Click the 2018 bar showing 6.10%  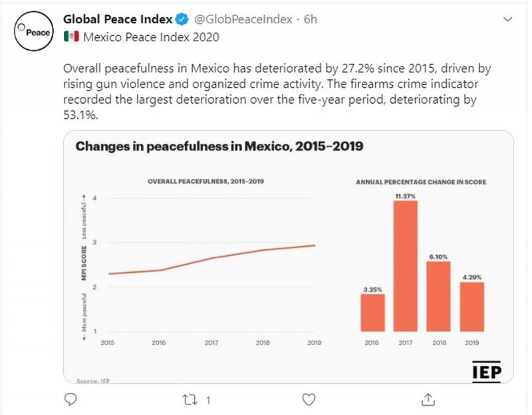438,296
